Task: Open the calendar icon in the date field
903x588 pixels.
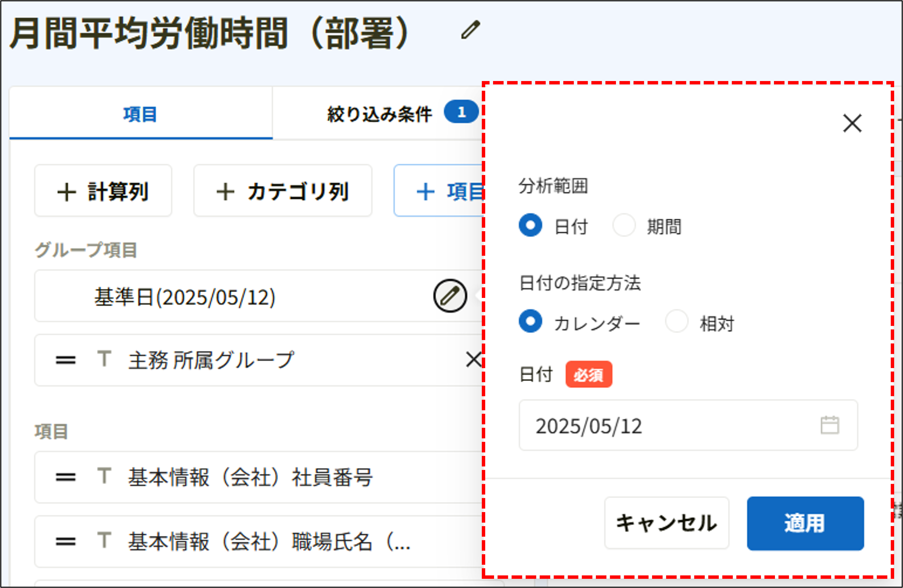Action: click(x=829, y=426)
